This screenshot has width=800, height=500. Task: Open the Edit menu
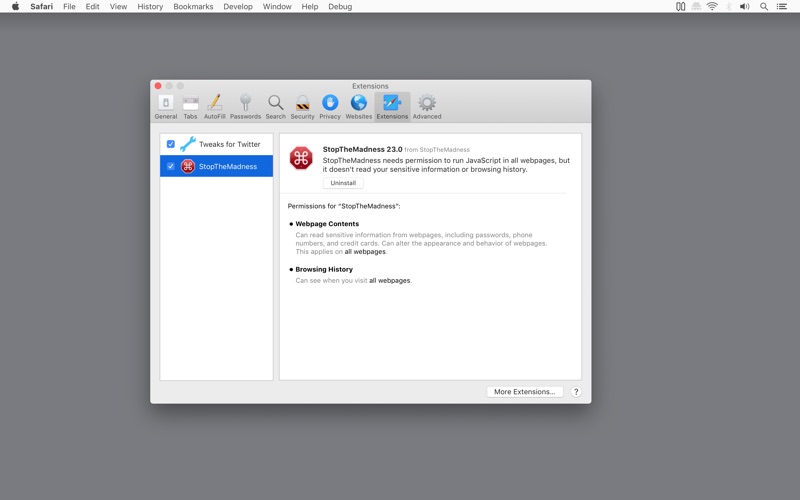[x=92, y=7]
